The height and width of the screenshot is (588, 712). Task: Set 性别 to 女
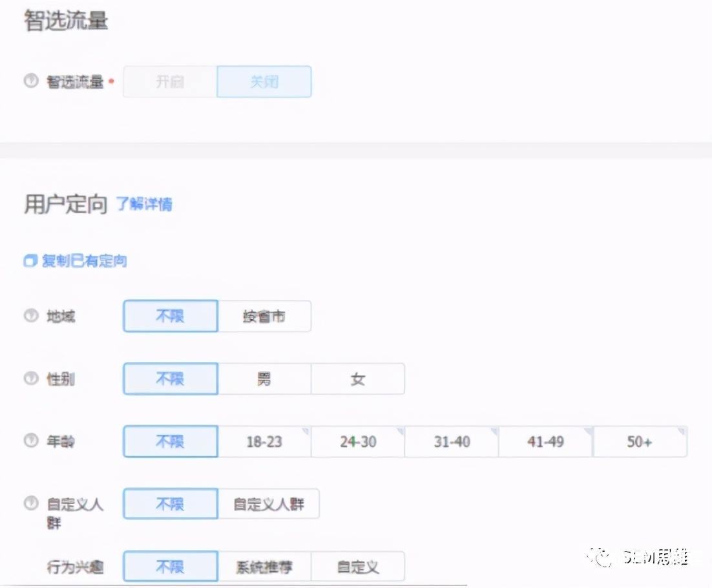click(x=358, y=379)
